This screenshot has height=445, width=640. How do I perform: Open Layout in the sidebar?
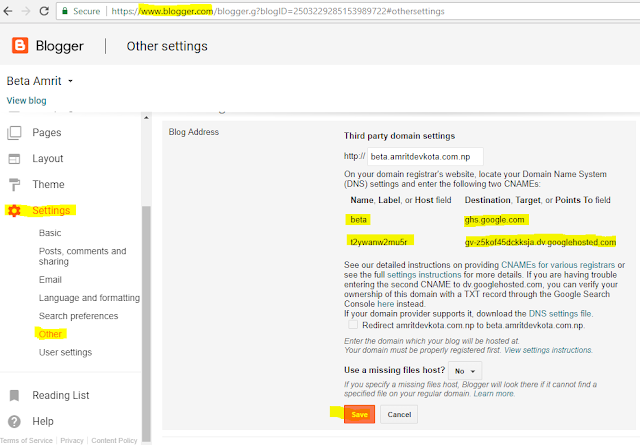[48, 159]
